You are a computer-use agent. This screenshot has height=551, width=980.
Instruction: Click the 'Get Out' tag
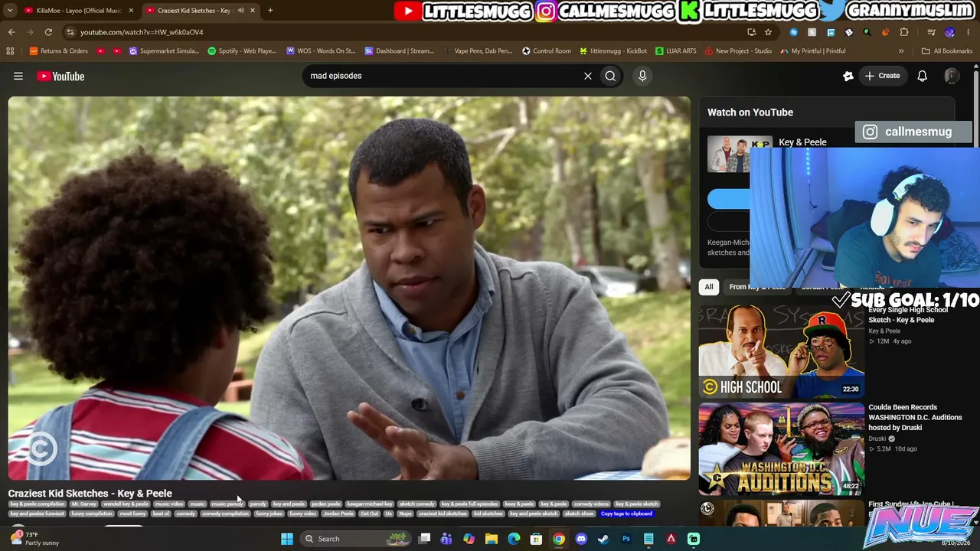coord(370,514)
